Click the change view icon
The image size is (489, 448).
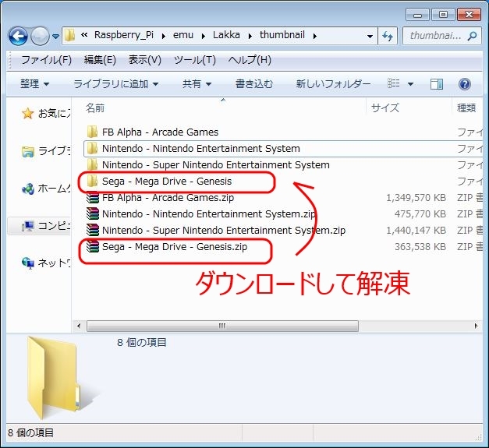coord(394,83)
